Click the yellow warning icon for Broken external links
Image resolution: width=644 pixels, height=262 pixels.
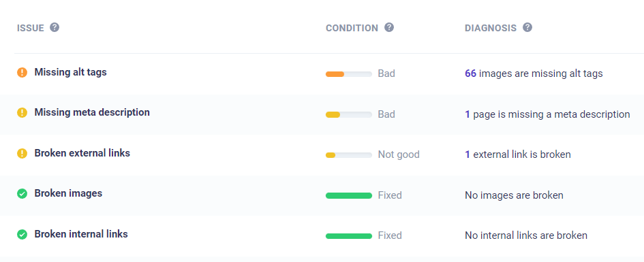click(22, 153)
